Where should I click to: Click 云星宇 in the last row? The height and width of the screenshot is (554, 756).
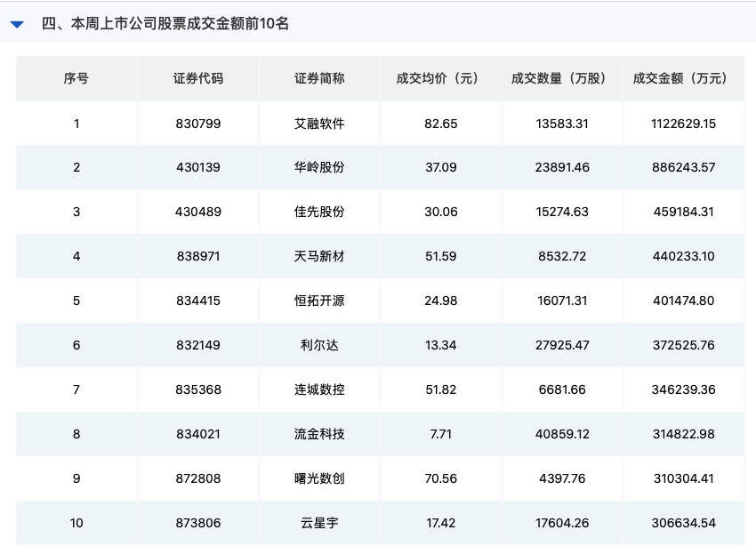pos(319,523)
